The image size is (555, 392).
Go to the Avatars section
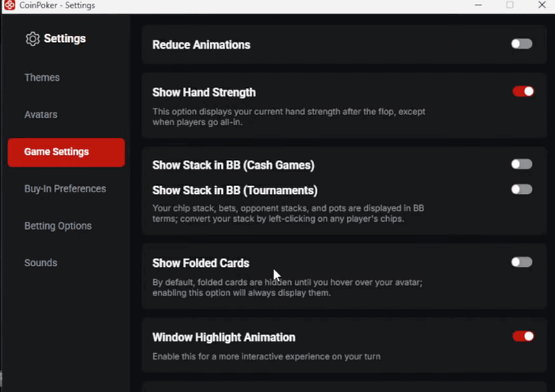pos(40,115)
